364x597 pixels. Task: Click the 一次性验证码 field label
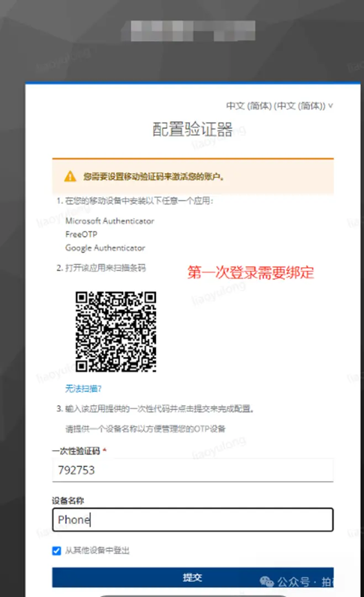coord(76,451)
